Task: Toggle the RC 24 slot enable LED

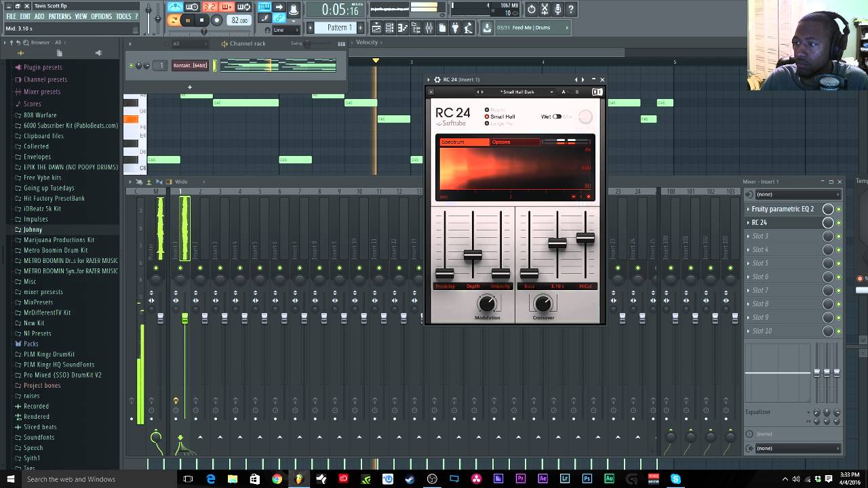Action: (x=839, y=222)
